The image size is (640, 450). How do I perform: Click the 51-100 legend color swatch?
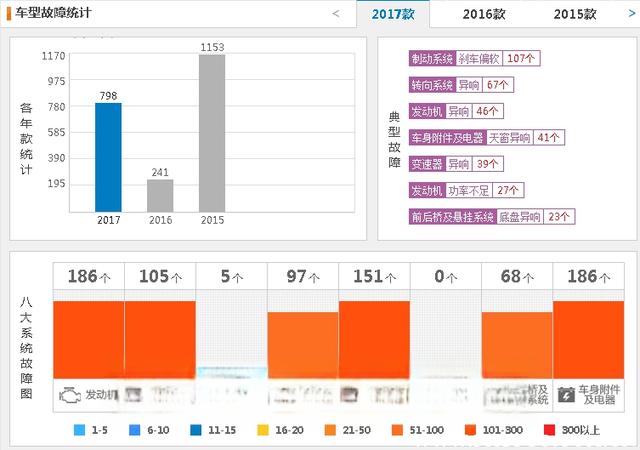[397, 430]
